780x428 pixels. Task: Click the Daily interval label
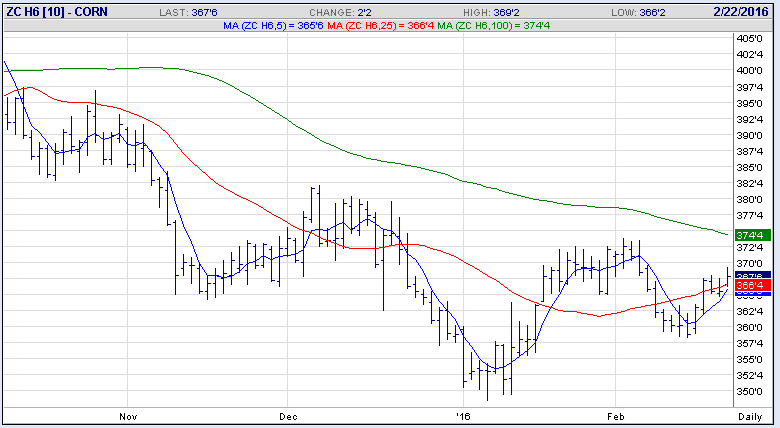click(750, 415)
